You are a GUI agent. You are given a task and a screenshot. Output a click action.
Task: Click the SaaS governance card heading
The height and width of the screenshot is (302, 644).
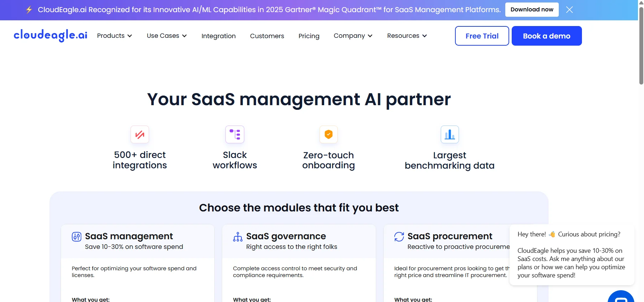(286, 236)
